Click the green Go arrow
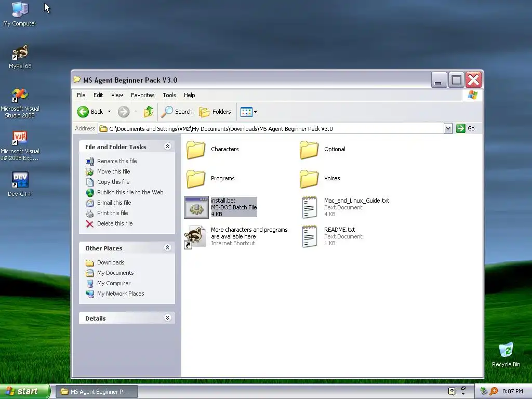This screenshot has width=532, height=399. [x=460, y=128]
